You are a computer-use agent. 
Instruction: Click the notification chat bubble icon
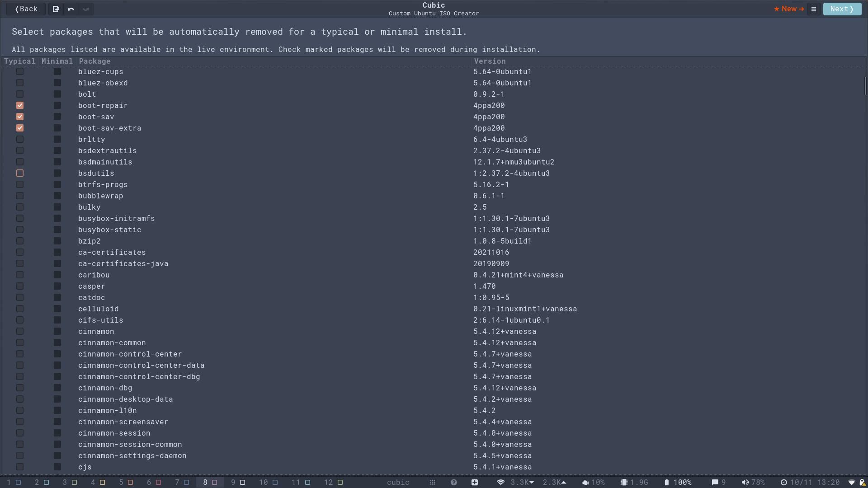click(x=715, y=483)
